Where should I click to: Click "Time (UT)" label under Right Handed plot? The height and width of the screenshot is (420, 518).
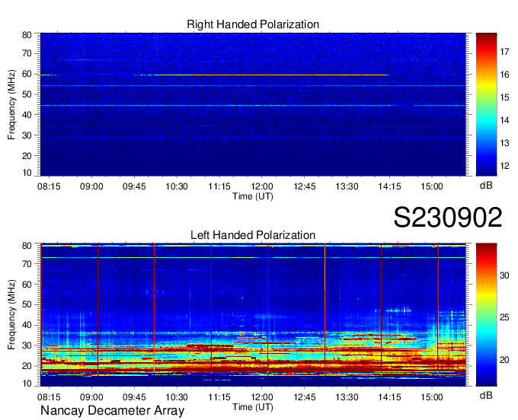tap(253, 196)
